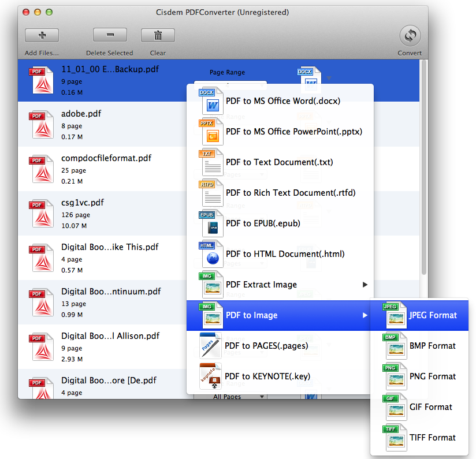Screen dimensions: 476x459
Task: Click the Add Files plus button
Action: point(42,35)
